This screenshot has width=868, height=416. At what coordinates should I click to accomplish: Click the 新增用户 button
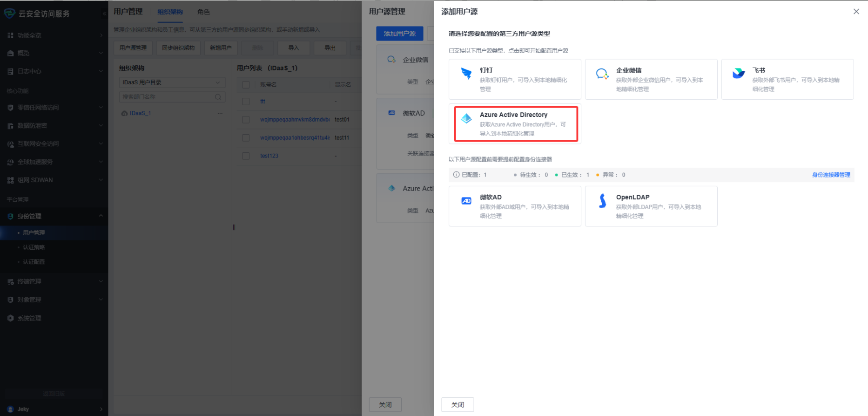point(221,48)
